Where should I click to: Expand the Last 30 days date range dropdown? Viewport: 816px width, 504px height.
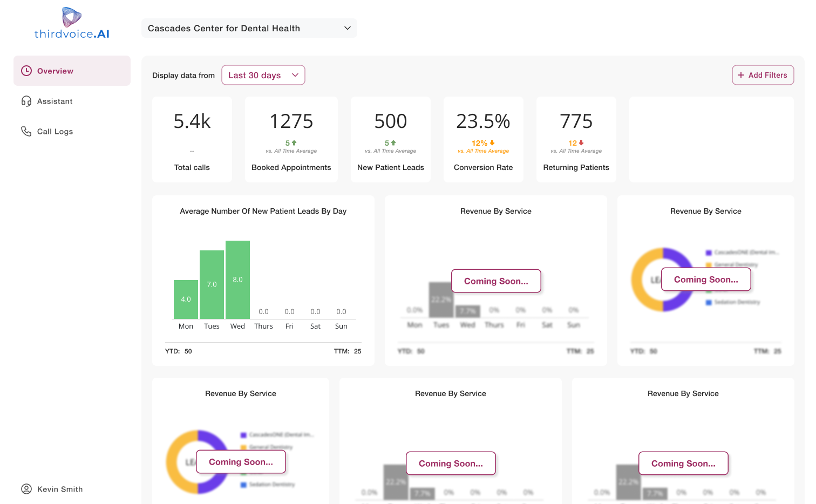pos(263,75)
